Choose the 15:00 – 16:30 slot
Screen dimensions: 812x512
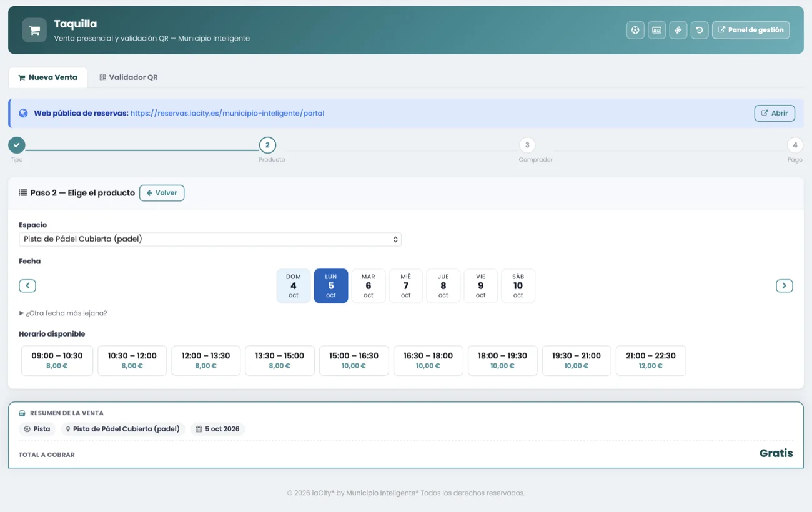pyautogui.click(x=354, y=360)
